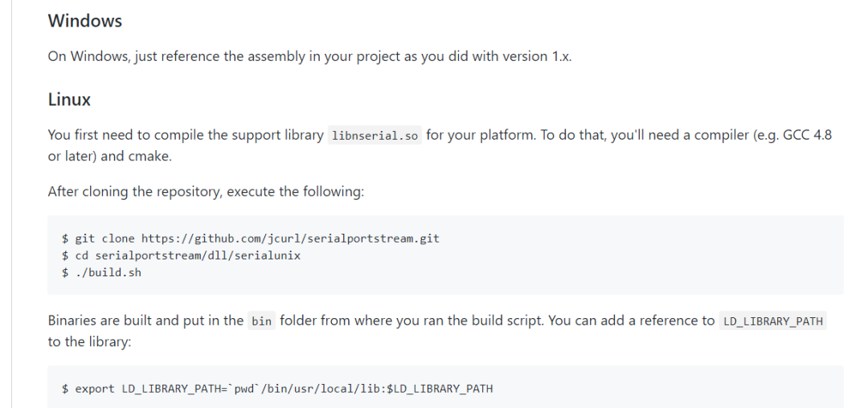Click the github.com serialportstream.git URL

click(x=290, y=239)
